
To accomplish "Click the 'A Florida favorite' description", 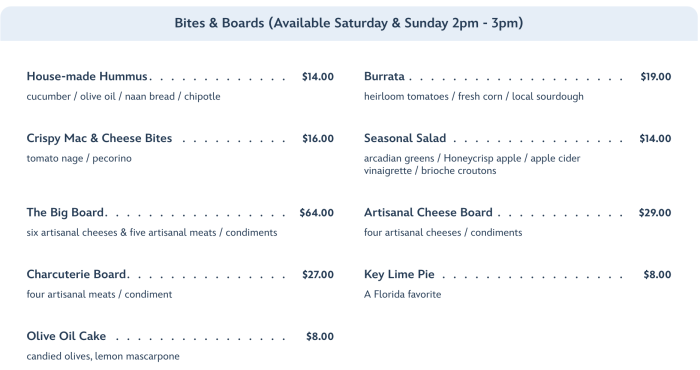I will tap(402, 294).
